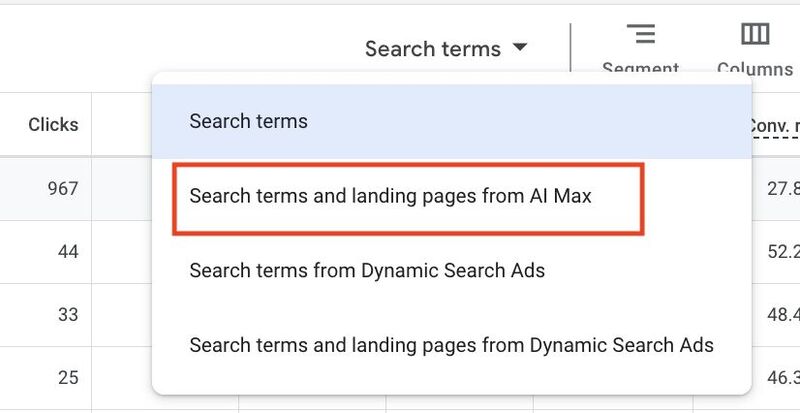Click the 27.8 conversion rate value
Screen dimensions: 800x413
pos(783,189)
